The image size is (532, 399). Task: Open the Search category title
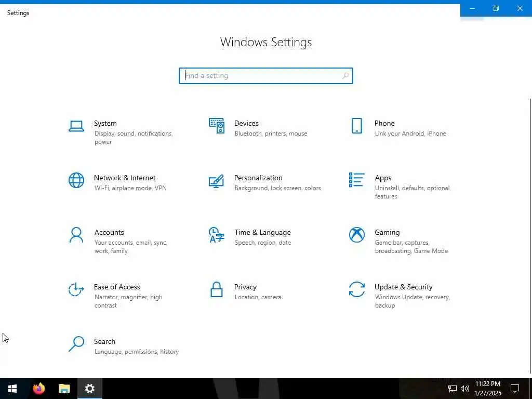104,341
